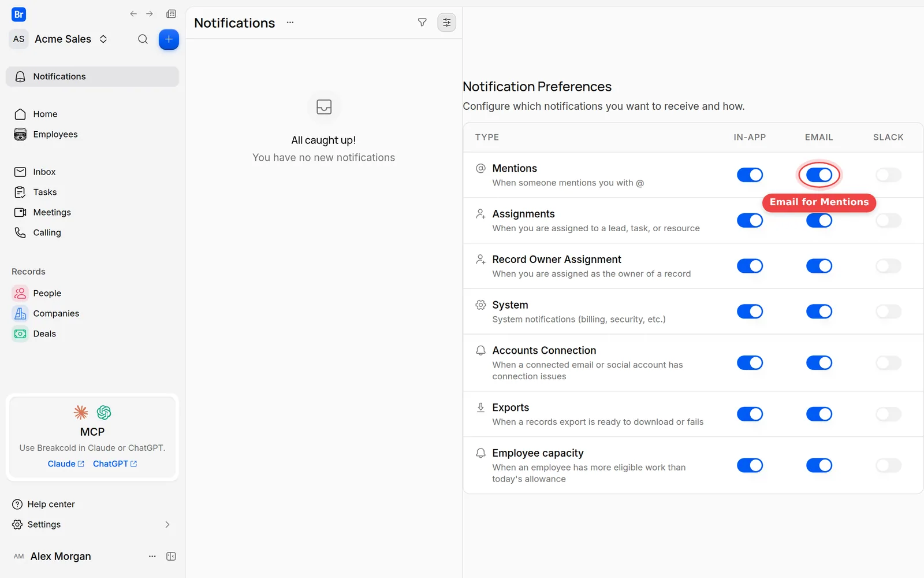Click the panel collapse icon near Alex Morgan

click(171, 557)
